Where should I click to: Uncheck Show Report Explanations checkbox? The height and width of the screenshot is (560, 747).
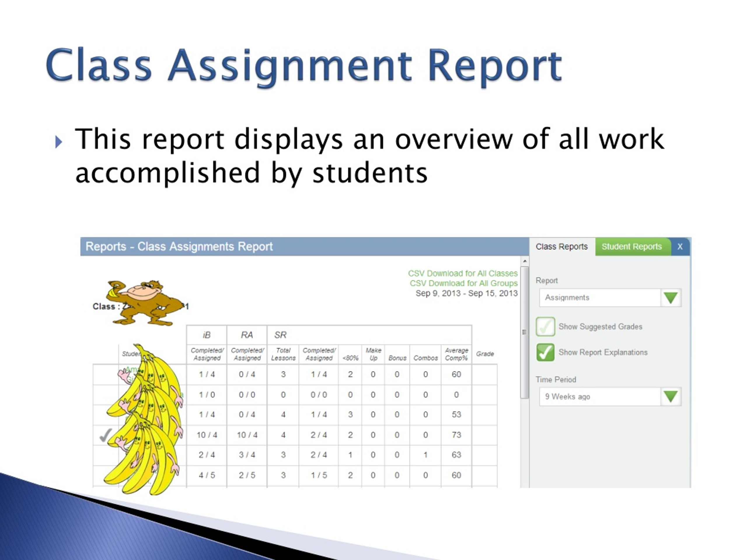click(545, 352)
